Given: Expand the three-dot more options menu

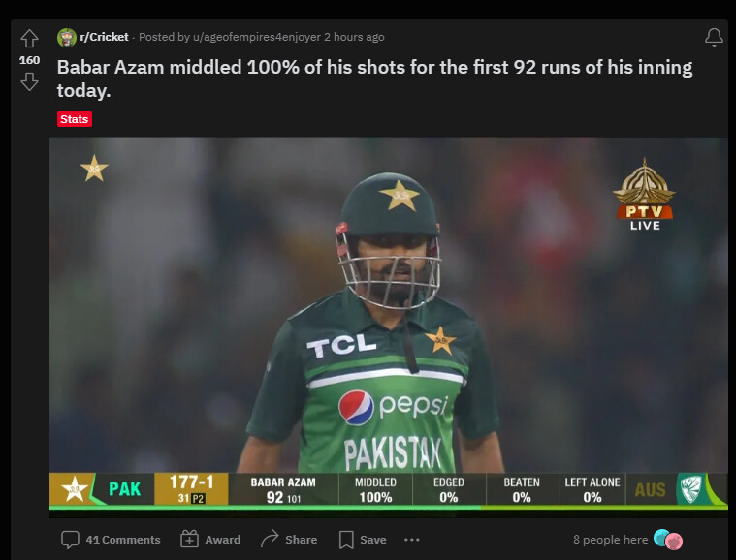Looking at the screenshot, I should (x=412, y=540).
